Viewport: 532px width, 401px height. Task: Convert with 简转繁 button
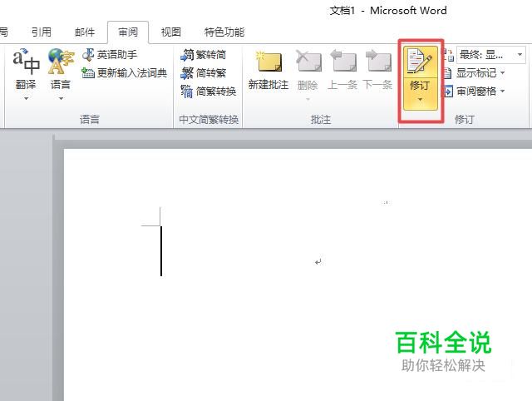click(203, 72)
